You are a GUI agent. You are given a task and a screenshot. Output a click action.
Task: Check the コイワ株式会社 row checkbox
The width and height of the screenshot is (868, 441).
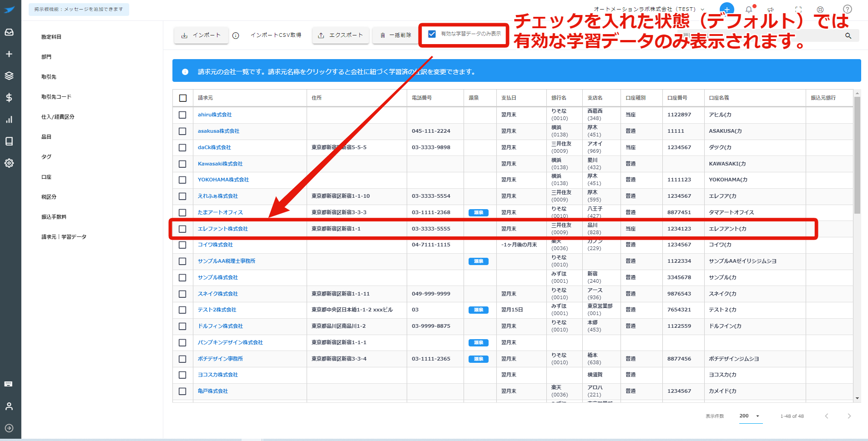point(182,245)
